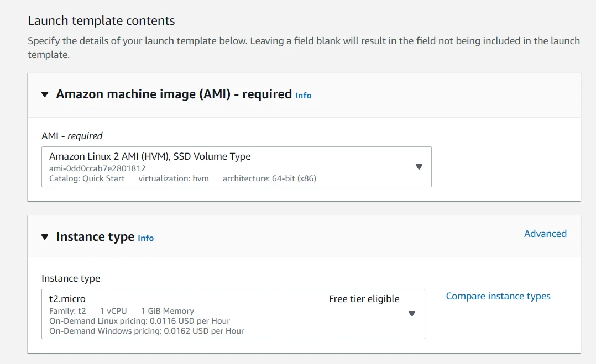
Task: Open Advanced instance type options
Action: (x=545, y=234)
